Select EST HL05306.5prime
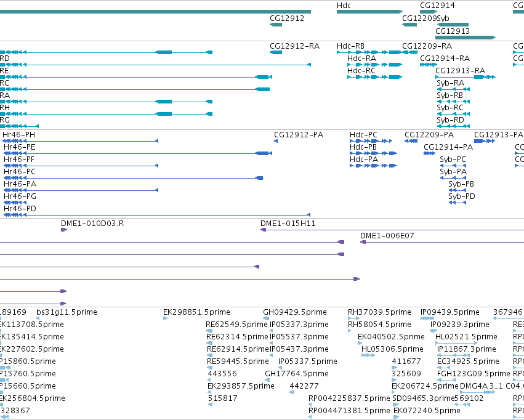This screenshot has height=420, width=524. click(392, 350)
